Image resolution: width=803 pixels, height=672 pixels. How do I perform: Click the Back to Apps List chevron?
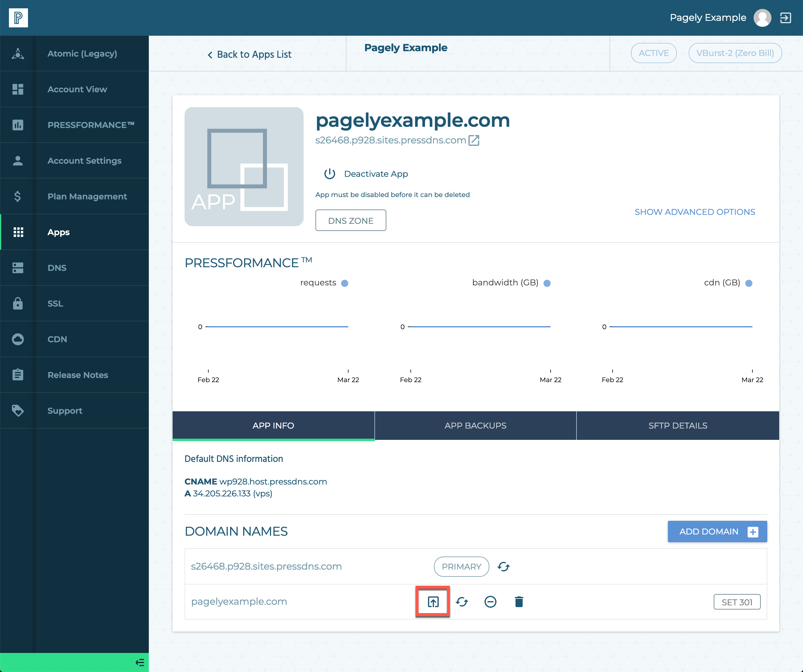pyautogui.click(x=210, y=55)
